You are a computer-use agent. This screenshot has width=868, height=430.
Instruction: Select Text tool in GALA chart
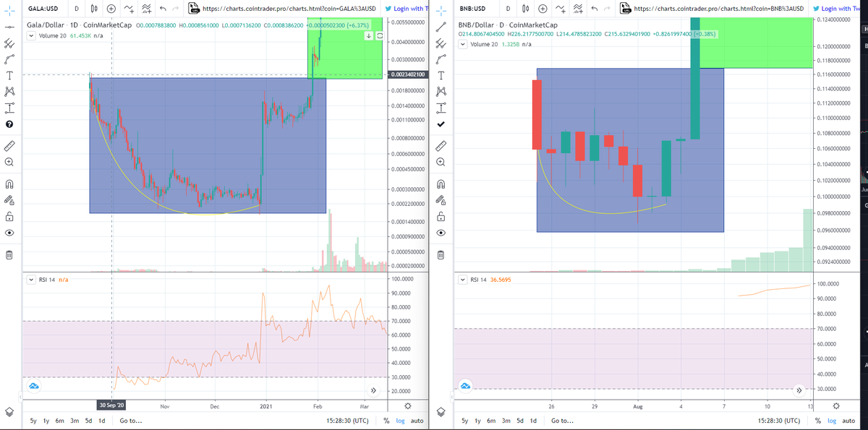tap(9, 75)
